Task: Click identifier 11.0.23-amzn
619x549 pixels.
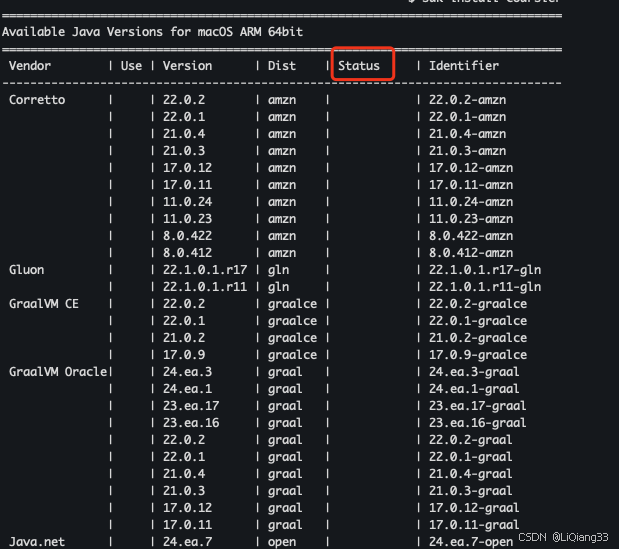Action: coord(471,219)
